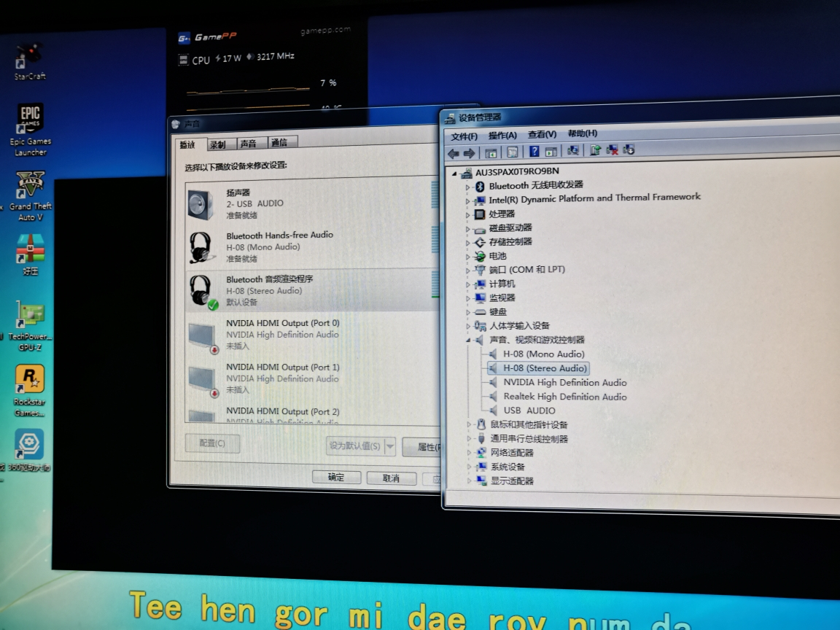Expand 处理器 node in device tree
Screen dimensions: 840x630
[x=467, y=215]
